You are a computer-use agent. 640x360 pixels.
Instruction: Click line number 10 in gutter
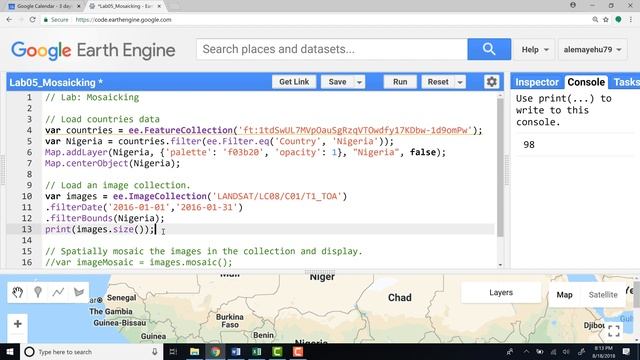click(27, 196)
